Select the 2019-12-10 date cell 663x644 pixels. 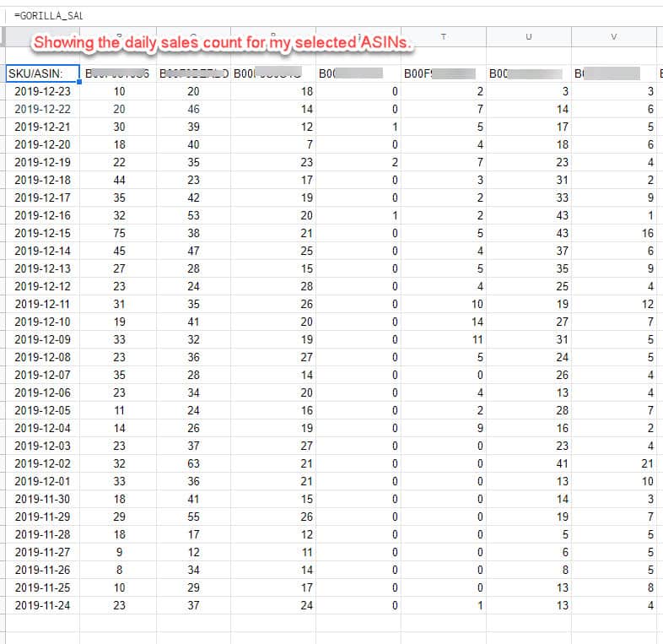(x=43, y=322)
